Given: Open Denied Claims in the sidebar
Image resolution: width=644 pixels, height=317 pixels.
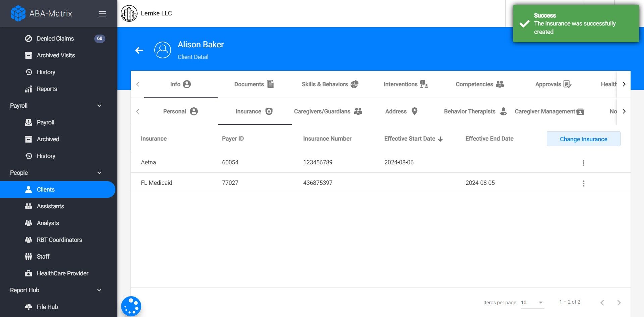Looking at the screenshot, I should [55, 39].
